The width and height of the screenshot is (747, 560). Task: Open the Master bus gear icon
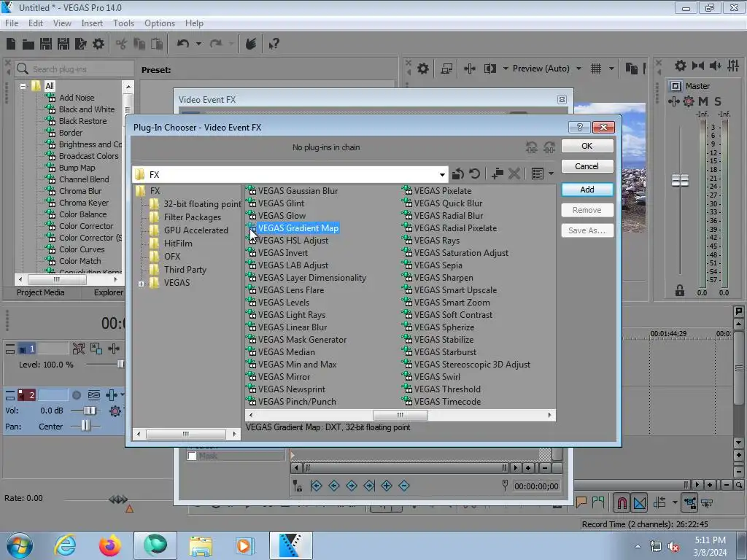pos(681,65)
